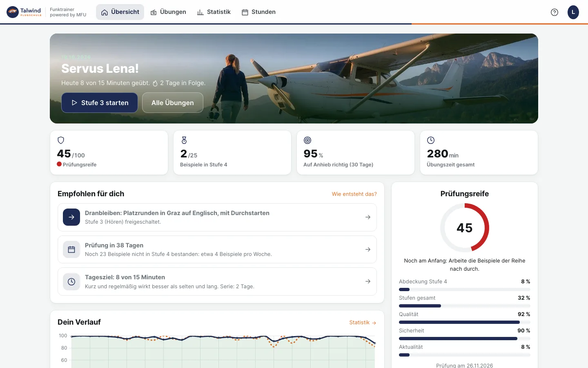Viewport: 588px width, 368px height.
Task: Click the Abdeckung Stufe 4 progress bar
Action: click(x=465, y=289)
